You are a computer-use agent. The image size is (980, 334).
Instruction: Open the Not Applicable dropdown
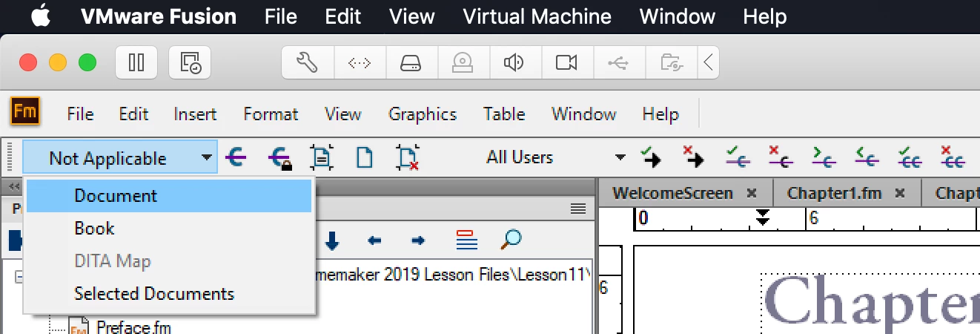[120, 158]
